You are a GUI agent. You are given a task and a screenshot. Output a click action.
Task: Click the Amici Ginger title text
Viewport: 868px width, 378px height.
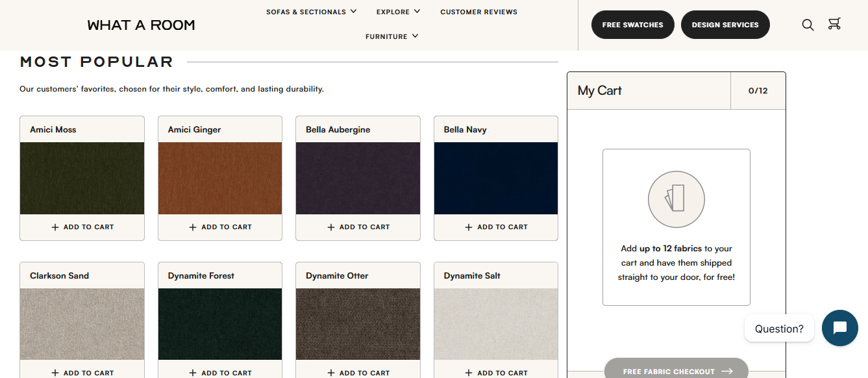(x=194, y=130)
